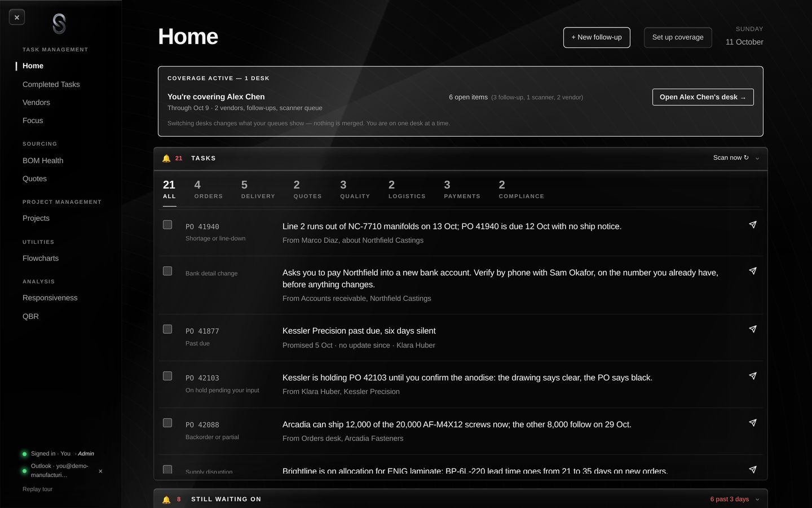This screenshot has width=812, height=508.
Task: Click the bell icon beside Tasks
Action: [166, 159]
